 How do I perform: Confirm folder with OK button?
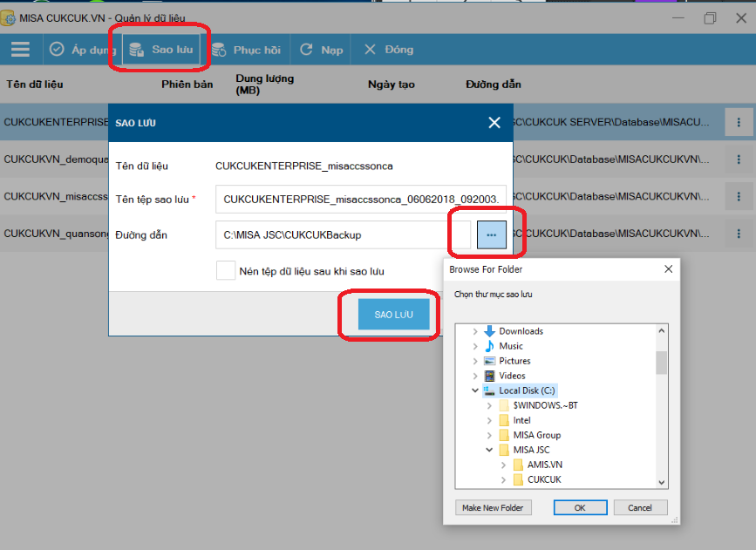coord(580,507)
